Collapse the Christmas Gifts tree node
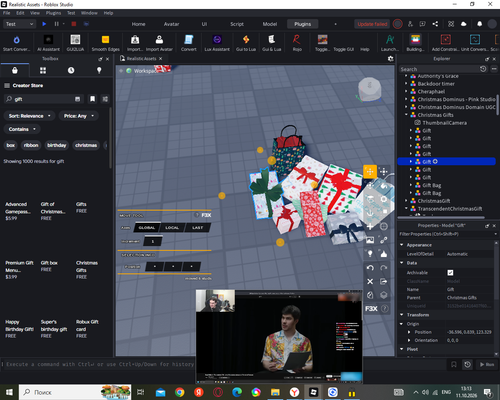This screenshot has width=500, height=400. 406,115
